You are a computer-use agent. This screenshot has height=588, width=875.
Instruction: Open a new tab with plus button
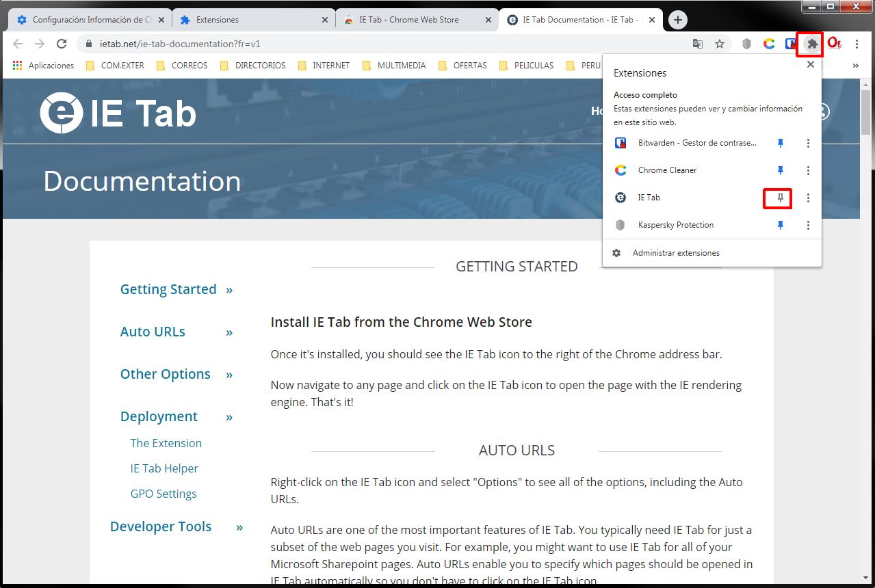pyautogui.click(x=677, y=20)
